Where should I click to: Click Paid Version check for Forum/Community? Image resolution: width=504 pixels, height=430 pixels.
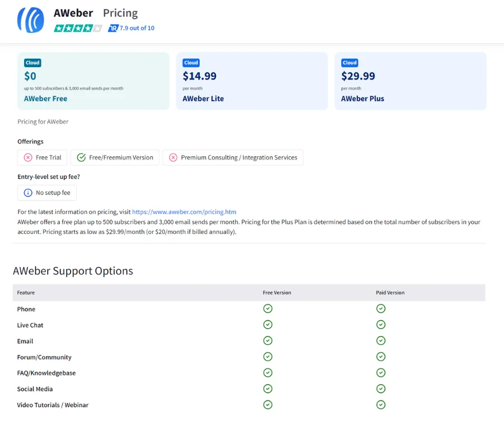coord(381,357)
